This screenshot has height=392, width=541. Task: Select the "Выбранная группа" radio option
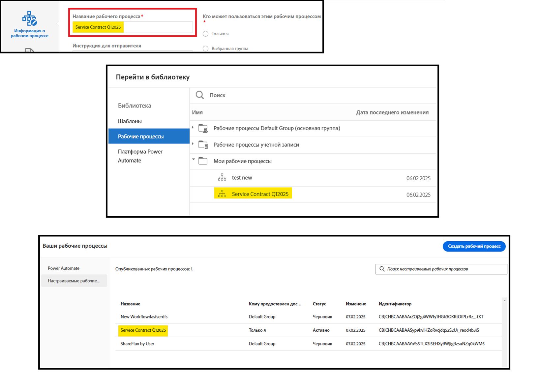pos(206,48)
